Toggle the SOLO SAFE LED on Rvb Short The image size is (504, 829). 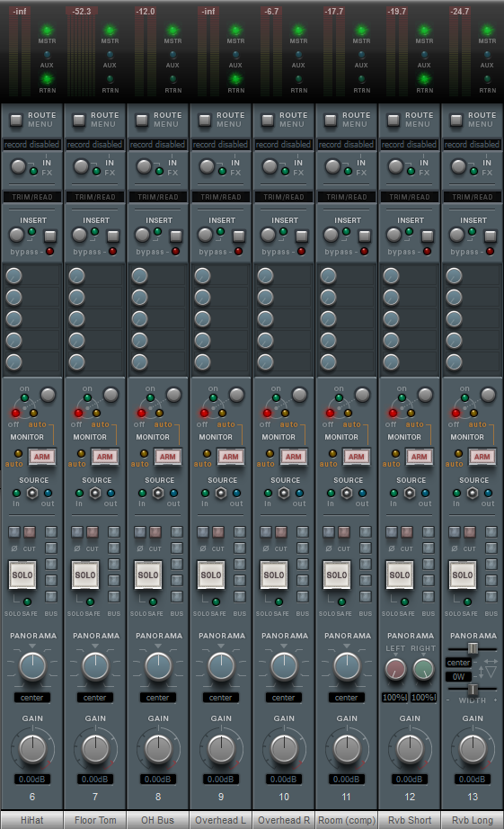coord(404,602)
